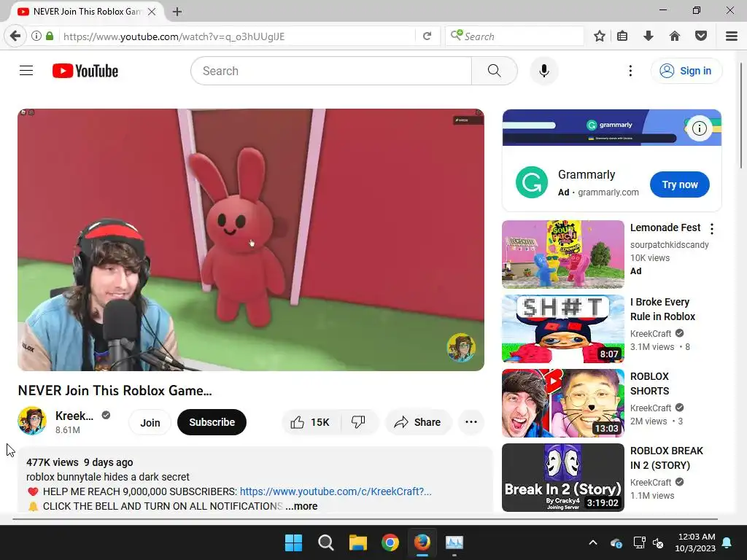The width and height of the screenshot is (747, 560).
Task: Dislike the video
Action: pyautogui.click(x=358, y=422)
